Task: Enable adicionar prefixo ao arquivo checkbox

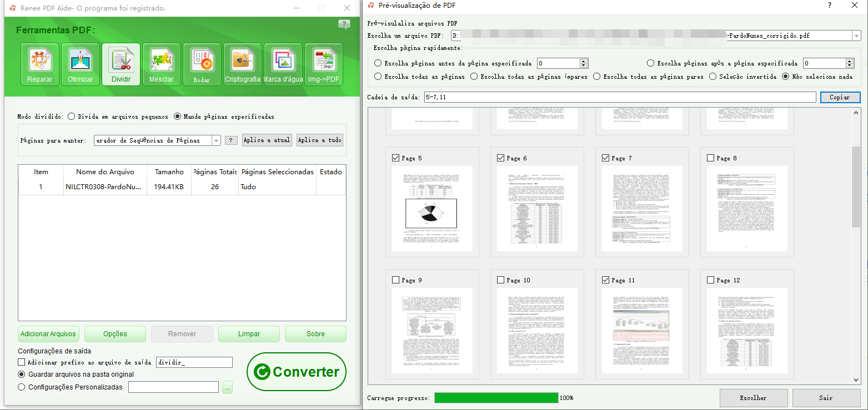Action: (x=22, y=362)
